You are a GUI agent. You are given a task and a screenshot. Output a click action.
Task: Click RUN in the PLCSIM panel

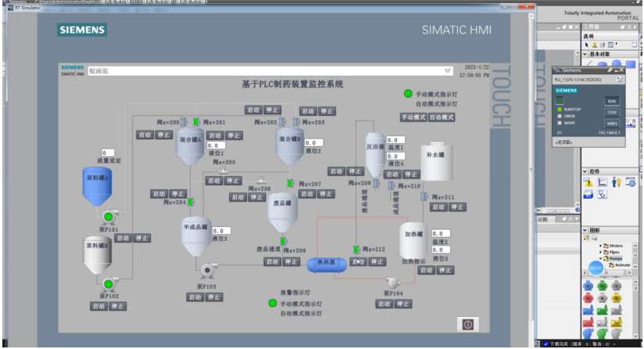tap(612, 101)
